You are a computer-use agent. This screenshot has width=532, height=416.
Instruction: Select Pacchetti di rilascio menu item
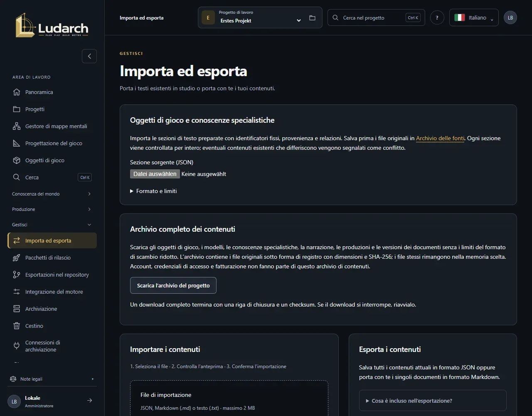(52, 258)
